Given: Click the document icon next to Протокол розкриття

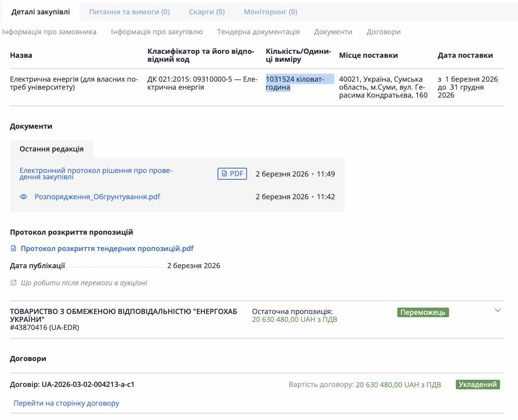Looking at the screenshot, I should pos(14,249).
